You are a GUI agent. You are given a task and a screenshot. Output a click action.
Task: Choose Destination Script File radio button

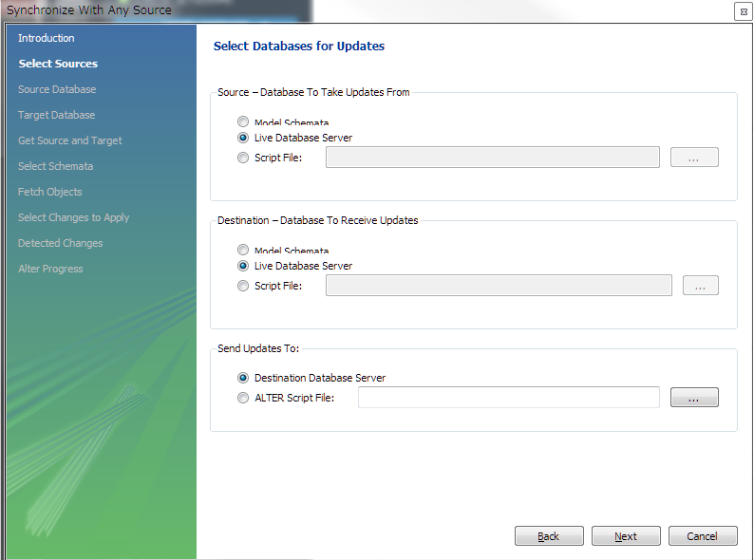click(243, 286)
